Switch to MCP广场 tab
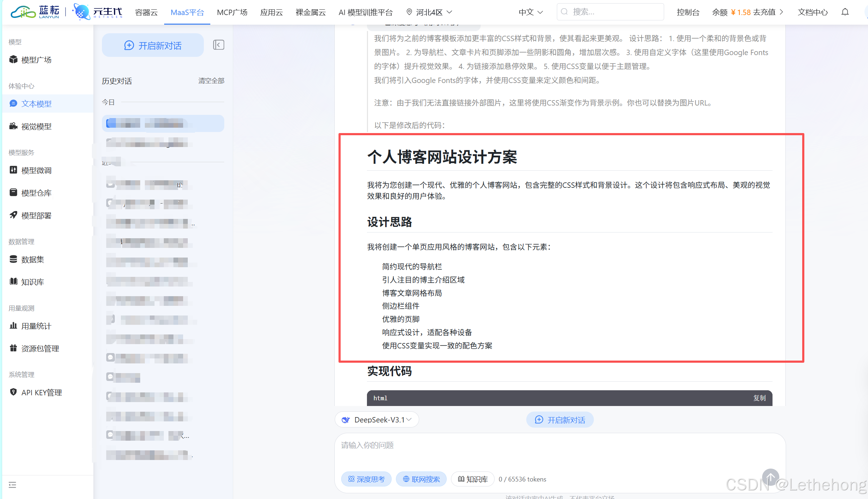 coord(232,12)
